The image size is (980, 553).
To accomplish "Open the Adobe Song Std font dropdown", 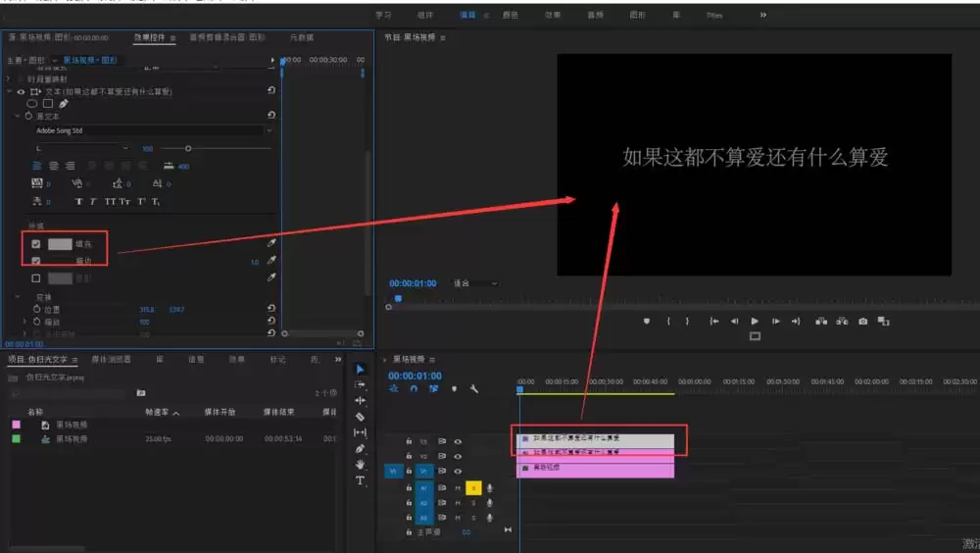I will point(153,130).
